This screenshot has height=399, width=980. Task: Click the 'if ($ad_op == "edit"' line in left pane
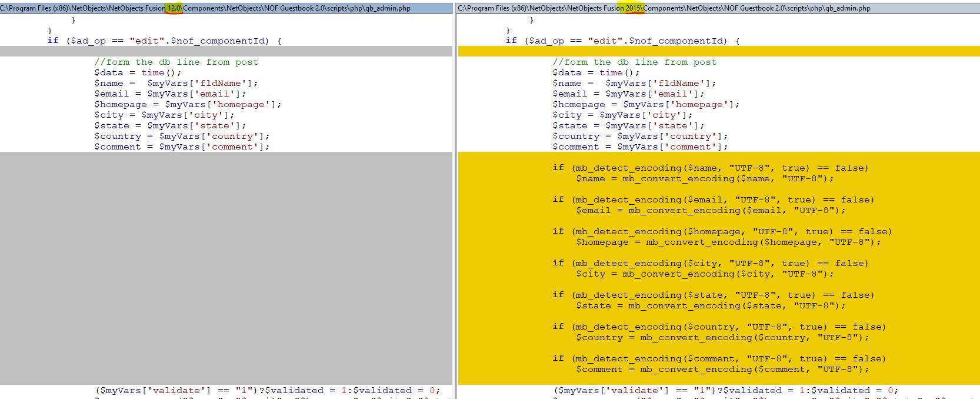(x=164, y=41)
